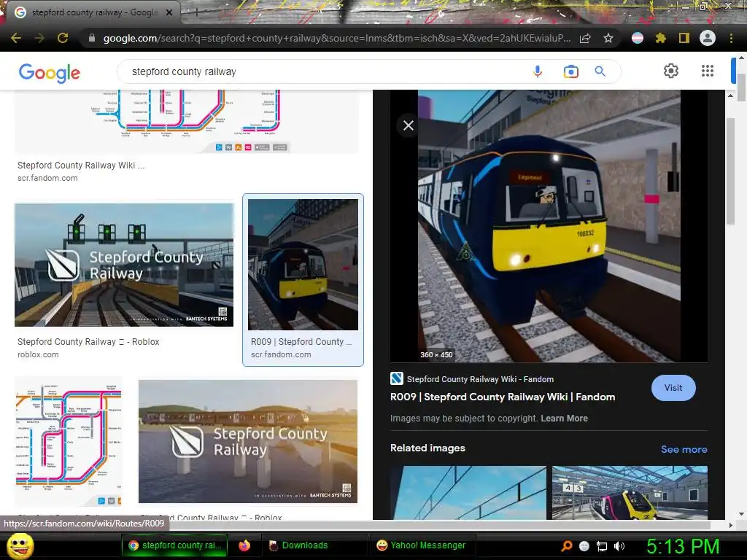Bookmark this page with the star icon
This screenshot has width=747, height=560.
point(608,38)
